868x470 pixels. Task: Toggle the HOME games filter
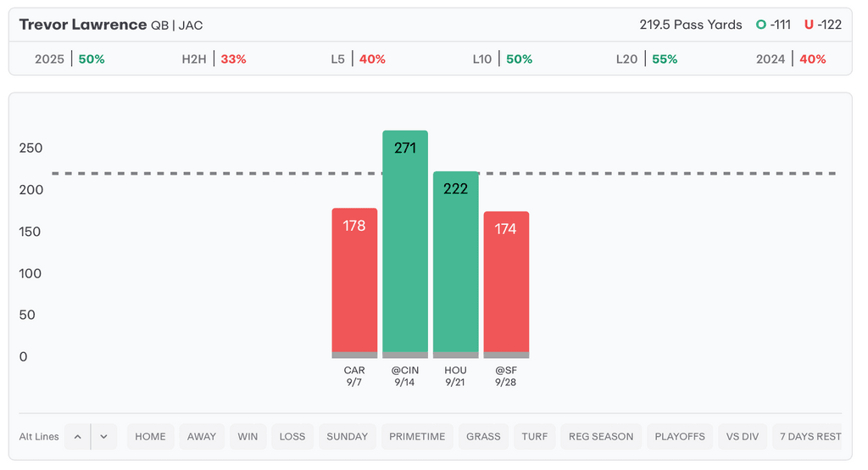pyautogui.click(x=150, y=437)
